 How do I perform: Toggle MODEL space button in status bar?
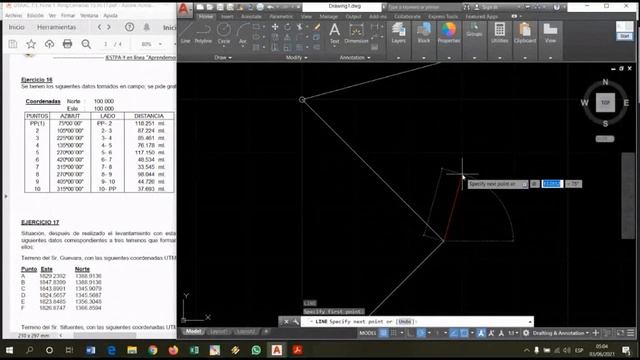pyautogui.click(x=367, y=333)
